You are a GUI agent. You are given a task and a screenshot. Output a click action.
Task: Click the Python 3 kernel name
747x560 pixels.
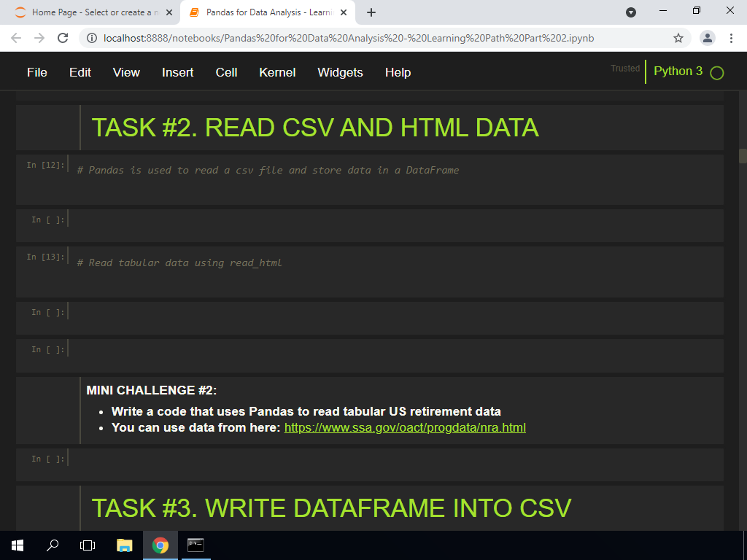(678, 71)
